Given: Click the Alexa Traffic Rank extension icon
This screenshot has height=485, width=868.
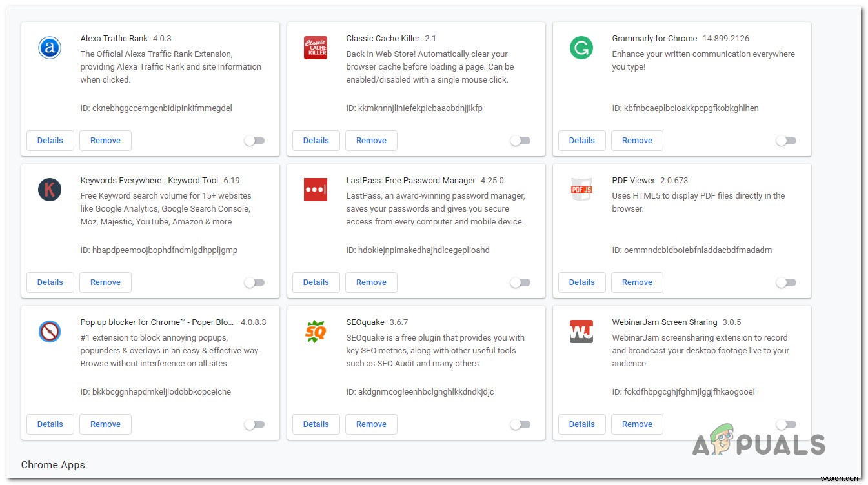Looking at the screenshot, I should (50, 48).
